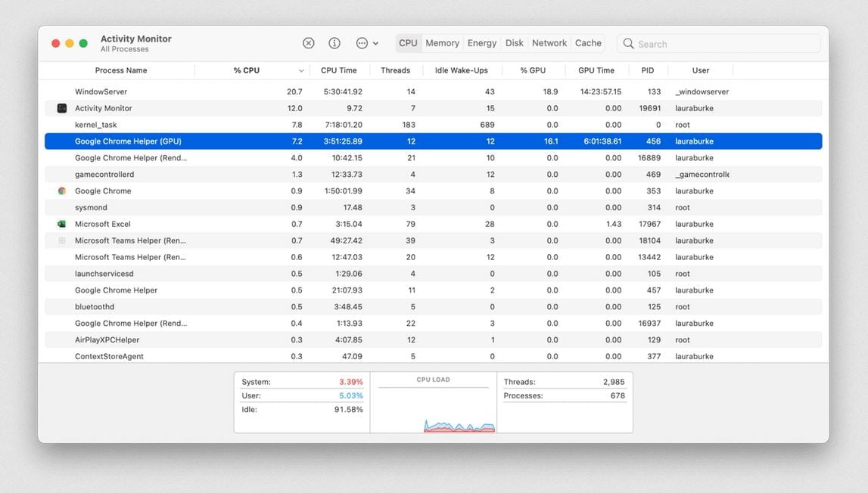Sort by CPU Time column
The width and height of the screenshot is (868, 493).
point(339,70)
